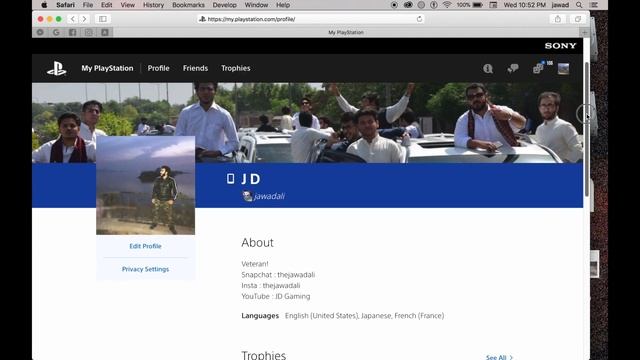Viewport: 640px width, 360px height.
Task: Open the Window menu
Action: pyautogui.click(x=256, y=5)
